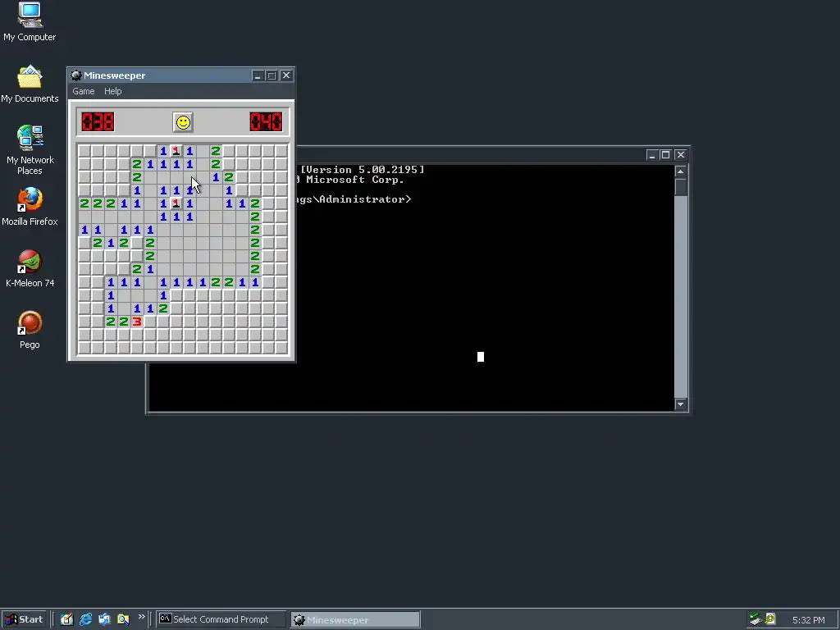Uncover the bottom-right corner tile
Image resolution: width=840 pixels, height=630 pixels.
(281, 348)
